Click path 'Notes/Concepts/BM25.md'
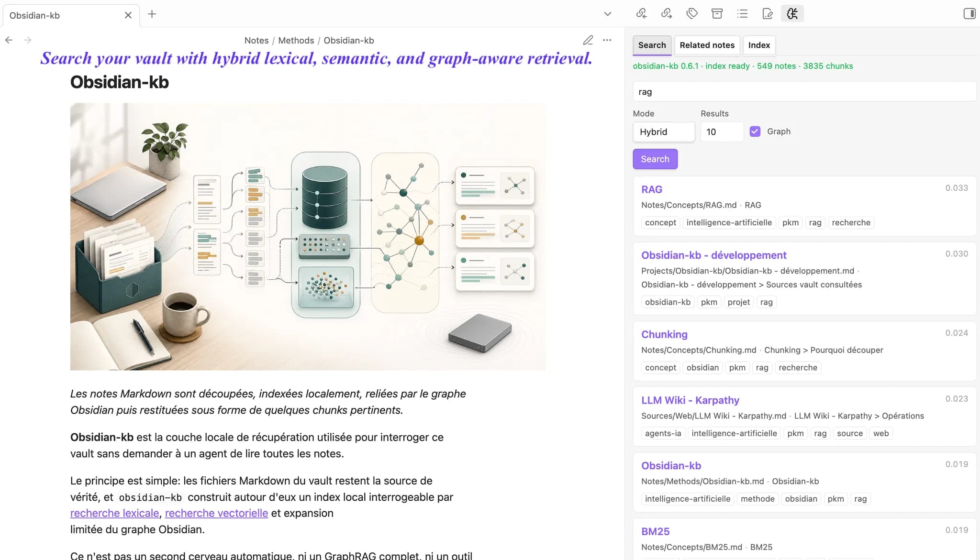The image size is (980, 560). pyautogui.click(x=691, y=547)
